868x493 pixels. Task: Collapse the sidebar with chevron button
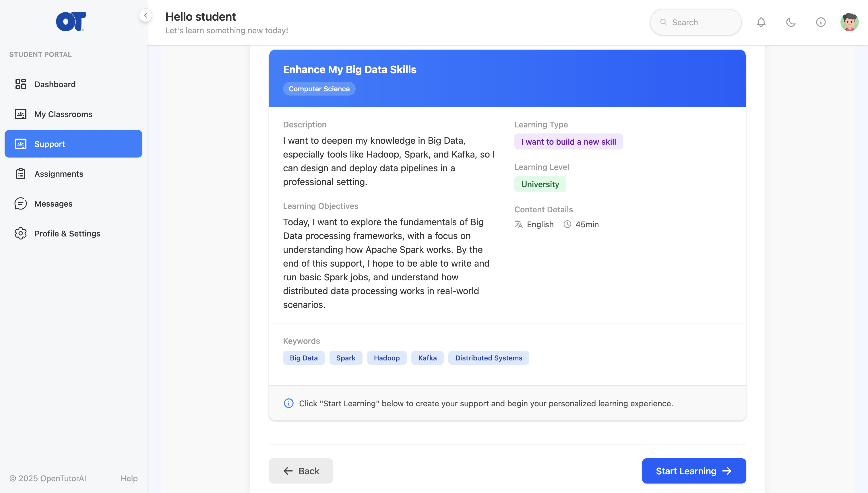(145, 15)
